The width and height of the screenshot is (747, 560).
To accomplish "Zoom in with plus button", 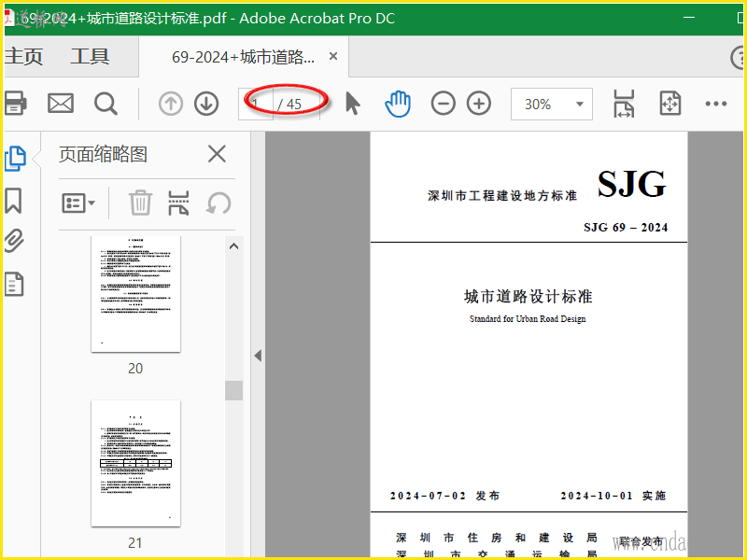I will (x=479, y=104).
